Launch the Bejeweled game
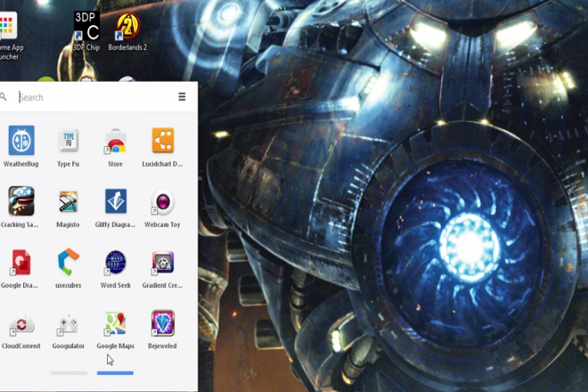The width and height of the screenshot is (588, 392). (163, 323)
